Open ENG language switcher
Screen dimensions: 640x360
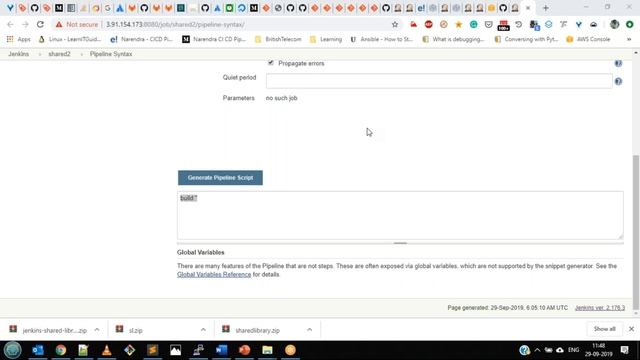click(573, 350)
